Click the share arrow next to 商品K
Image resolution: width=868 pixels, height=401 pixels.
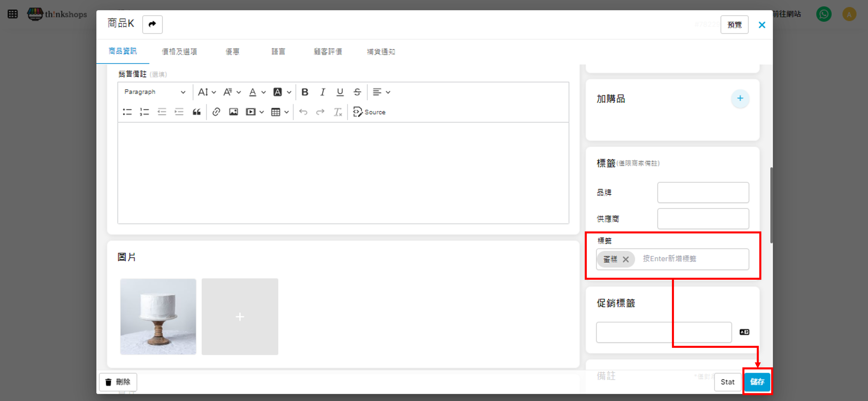[152, 24]
